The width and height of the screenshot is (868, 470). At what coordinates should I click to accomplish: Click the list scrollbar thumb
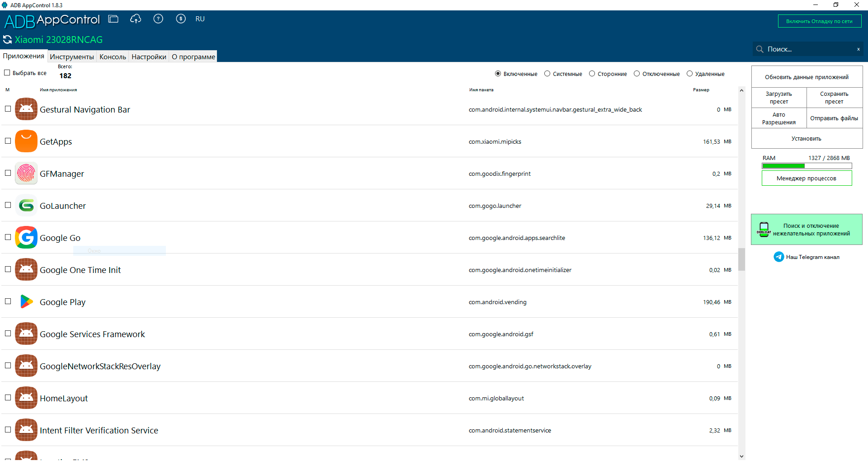coord(741,259)
